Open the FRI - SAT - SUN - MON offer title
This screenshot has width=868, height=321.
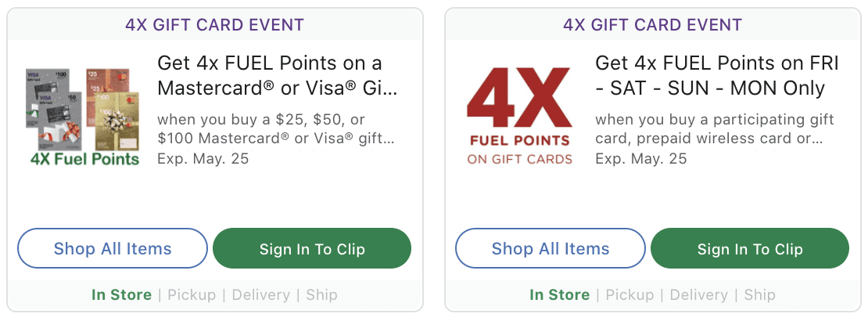(x=715, y=75)
